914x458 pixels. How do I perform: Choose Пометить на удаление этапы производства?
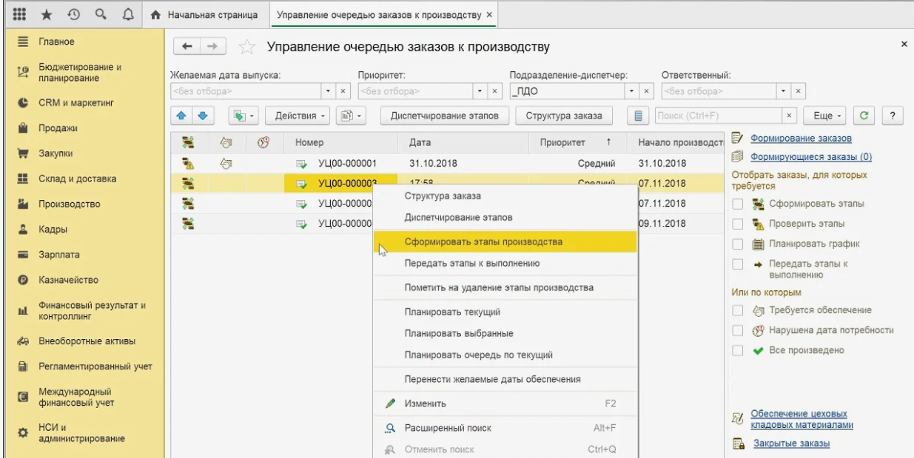tap(505, 287)
